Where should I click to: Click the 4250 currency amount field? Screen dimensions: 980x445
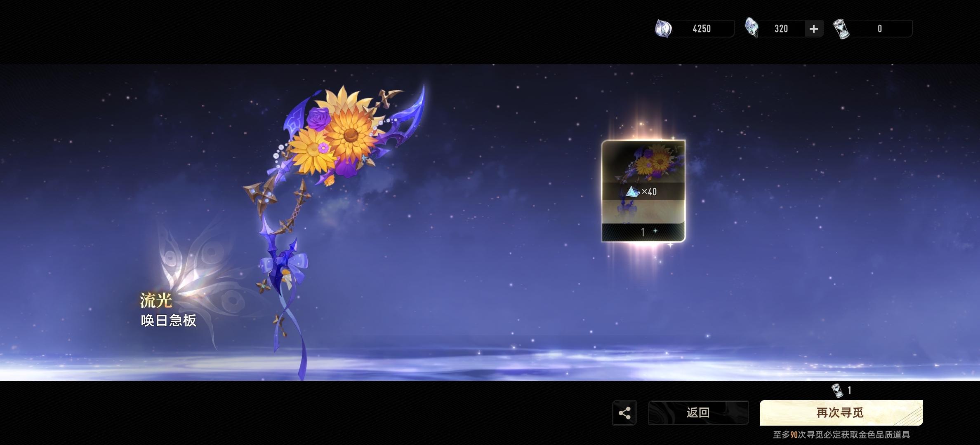click(702, 29)
